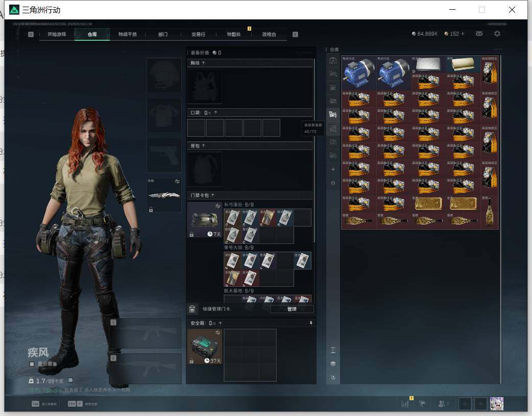532x416 pixels.
Task: Open the settings gear in top bar
Action: click(x=497, y=34)
